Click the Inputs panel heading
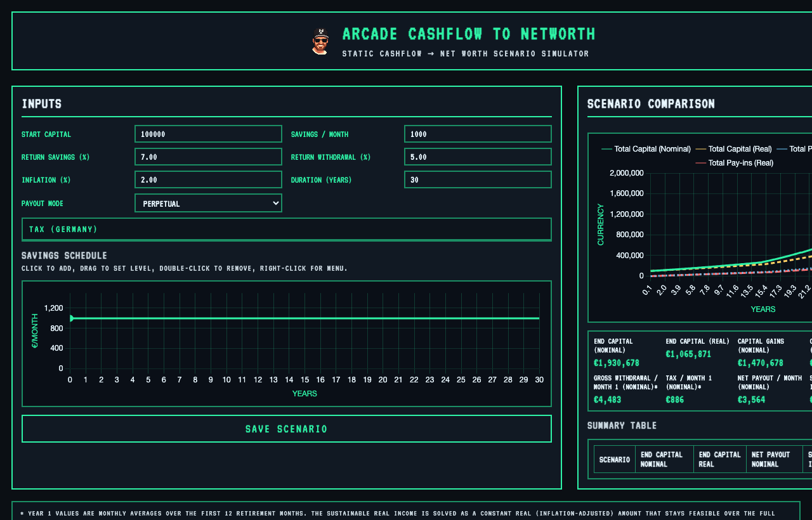 41,103
